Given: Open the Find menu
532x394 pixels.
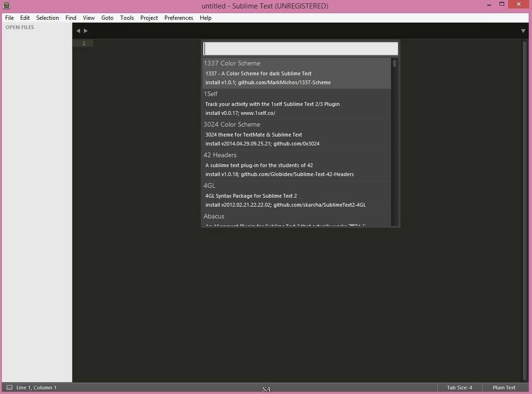Looking at the screenshot, I should click(x=71, y=17).
